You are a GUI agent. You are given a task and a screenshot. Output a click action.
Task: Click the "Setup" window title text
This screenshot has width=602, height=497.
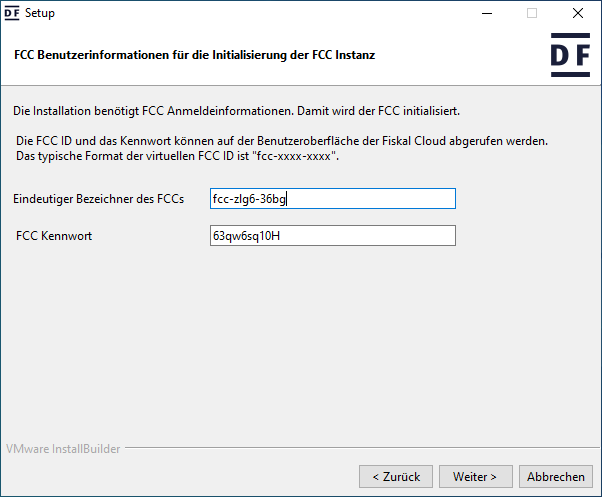[x=40, y=14]
